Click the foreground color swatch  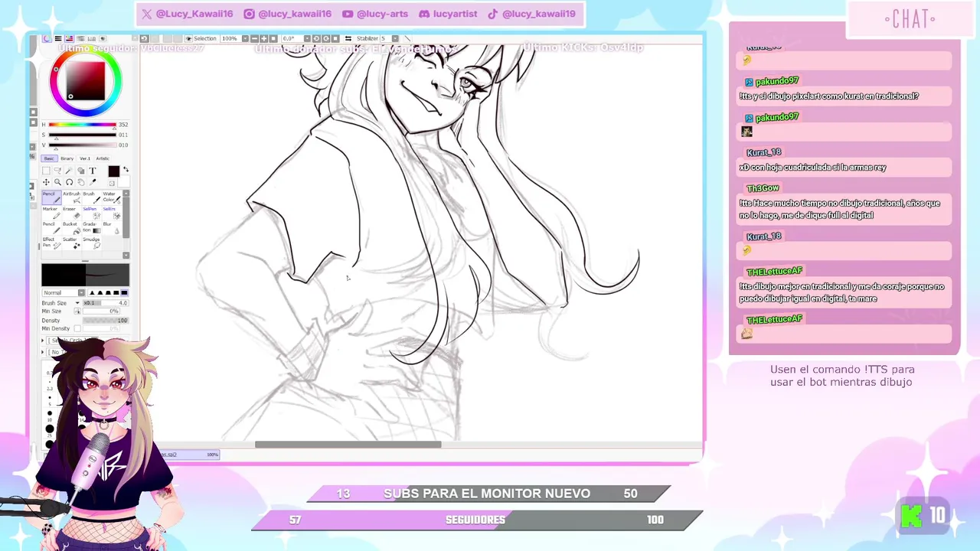(x=114, y=171)
